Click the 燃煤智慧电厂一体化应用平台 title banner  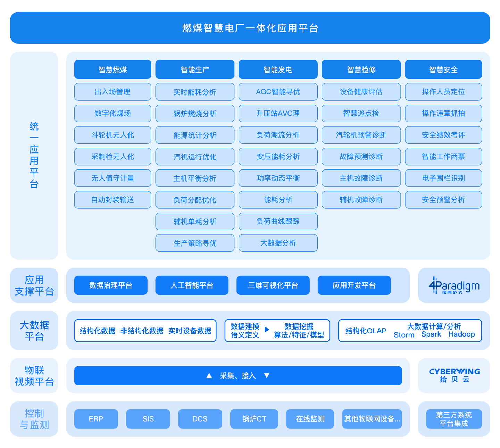pyautogui.click(x=250, y=28)
